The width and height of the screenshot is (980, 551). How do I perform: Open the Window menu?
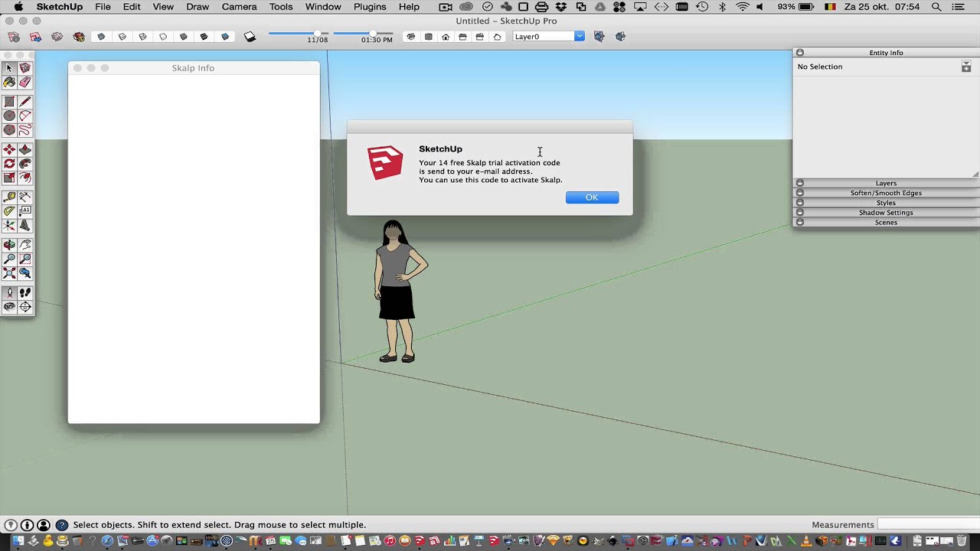tap(323, 7)
